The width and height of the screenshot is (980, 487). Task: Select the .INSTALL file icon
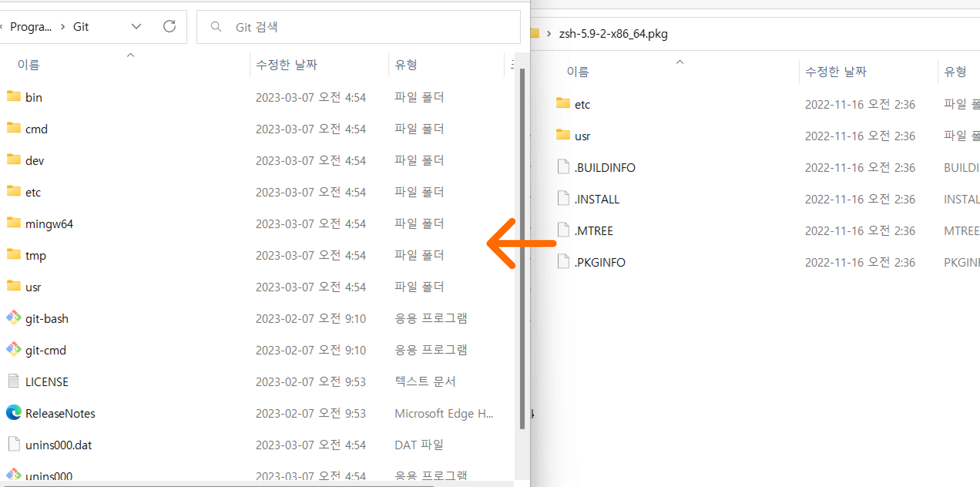tap(563, 198)
